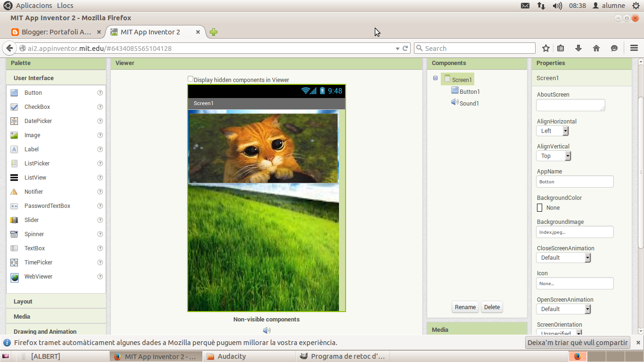Click the Rename button

point(465,307)
